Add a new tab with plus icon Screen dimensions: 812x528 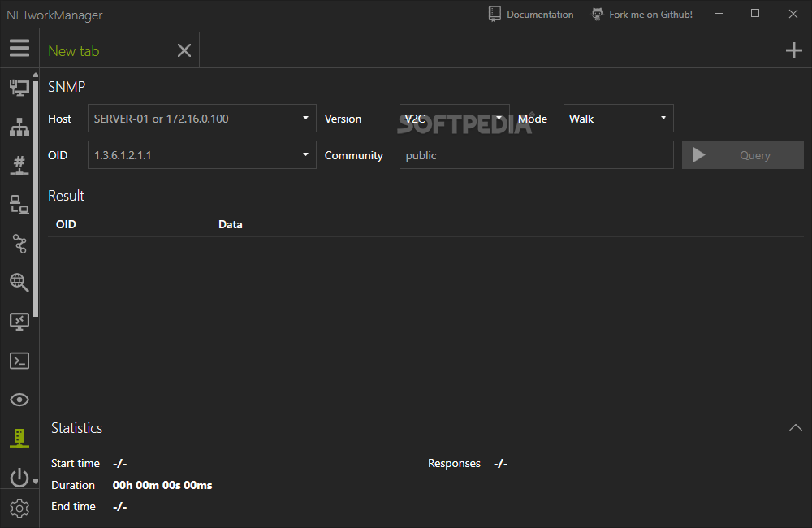[794, 50]
